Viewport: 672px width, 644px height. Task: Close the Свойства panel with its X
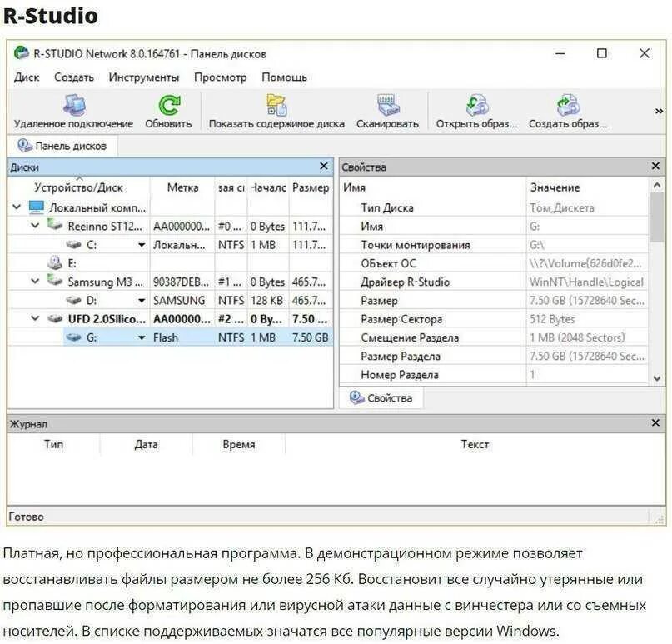tap(655, 167)
